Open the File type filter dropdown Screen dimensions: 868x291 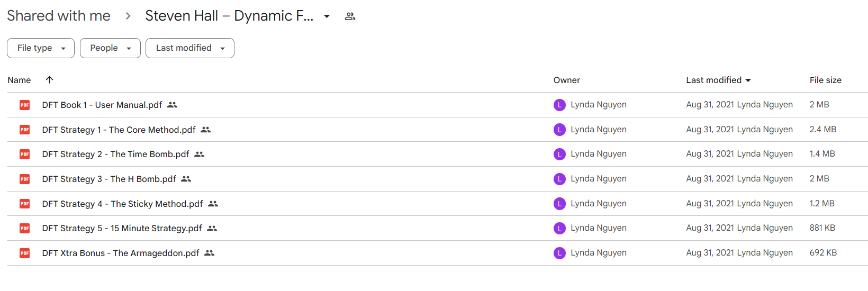41,48
